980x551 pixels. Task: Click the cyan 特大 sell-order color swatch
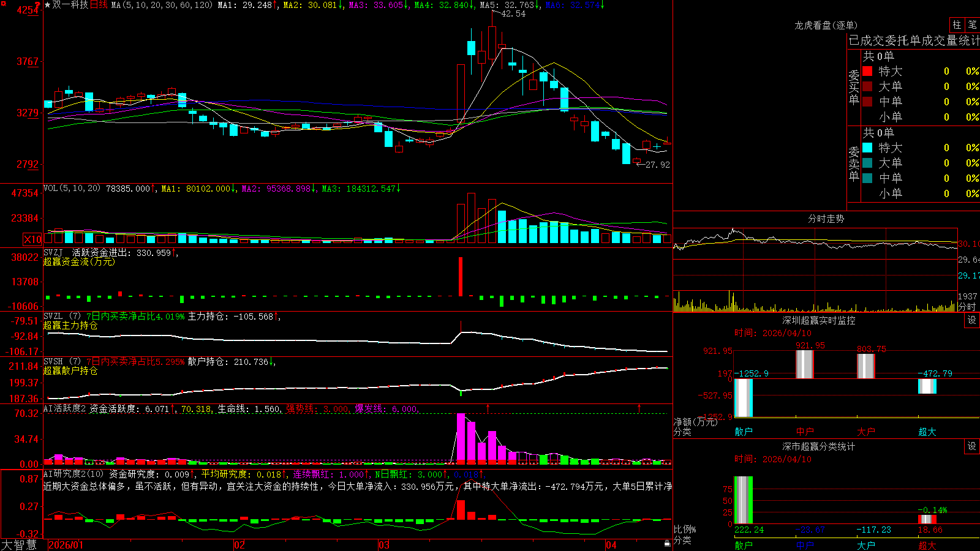(867, 148)
